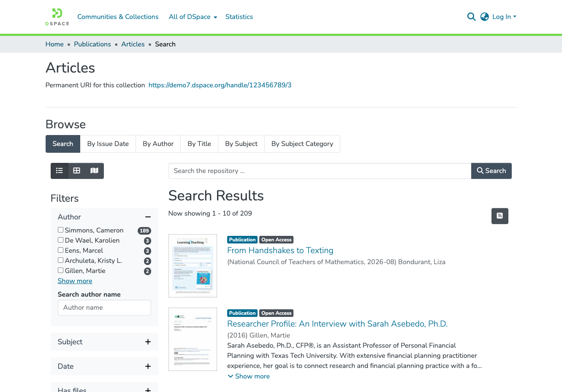Open From Handshakes to Texting article
Image resolution: width=562 pixels, height=392 pixels.
coord(280,251)
